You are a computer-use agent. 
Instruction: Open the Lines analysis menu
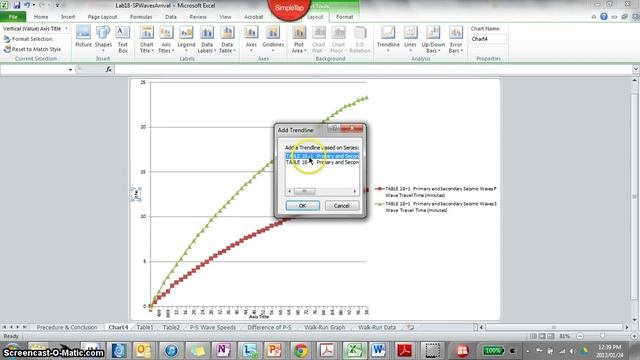pos(410,38)
